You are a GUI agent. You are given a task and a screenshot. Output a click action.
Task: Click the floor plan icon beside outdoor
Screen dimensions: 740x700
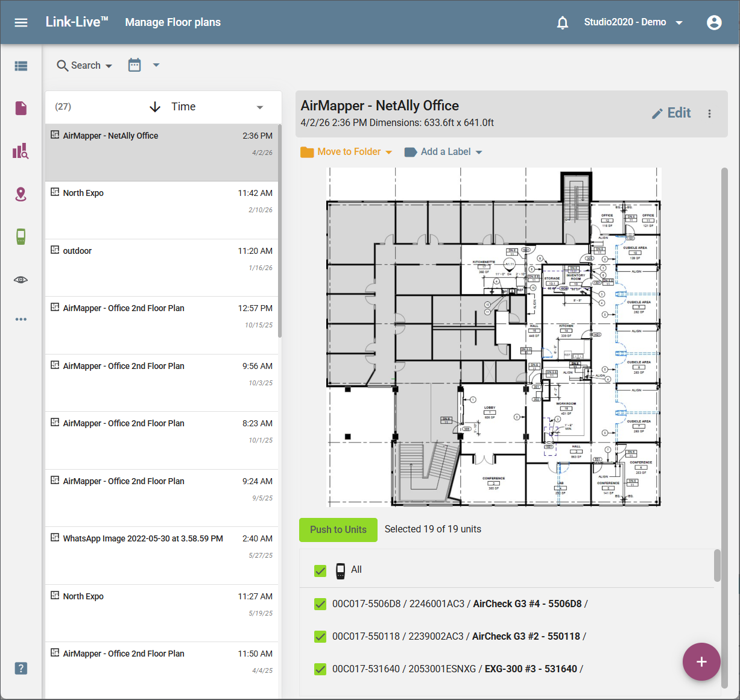55,250
